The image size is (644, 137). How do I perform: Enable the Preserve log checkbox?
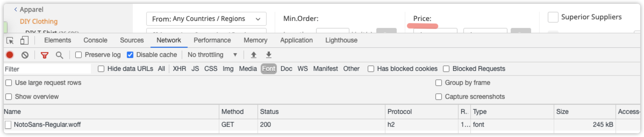(x=78, y=55)
